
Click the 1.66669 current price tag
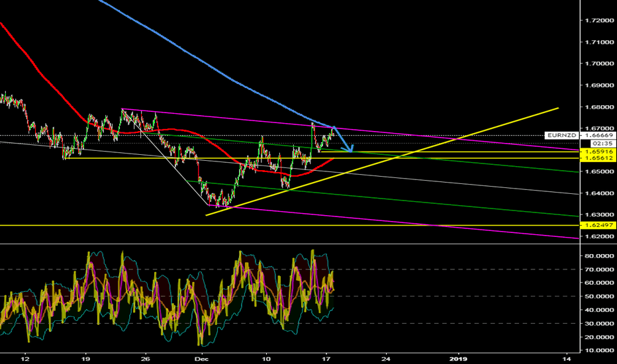598,136
